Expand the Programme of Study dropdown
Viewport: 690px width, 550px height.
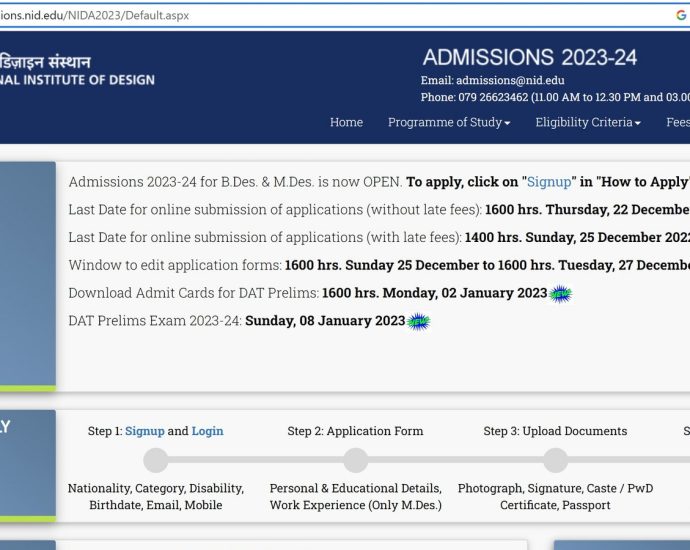coord(449,122)
